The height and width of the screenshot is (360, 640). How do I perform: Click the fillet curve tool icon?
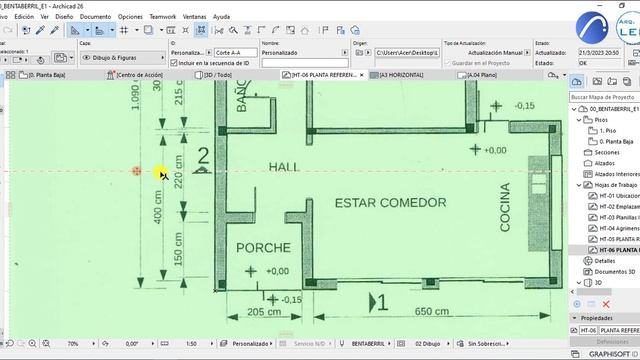click(x=276, y=30)
